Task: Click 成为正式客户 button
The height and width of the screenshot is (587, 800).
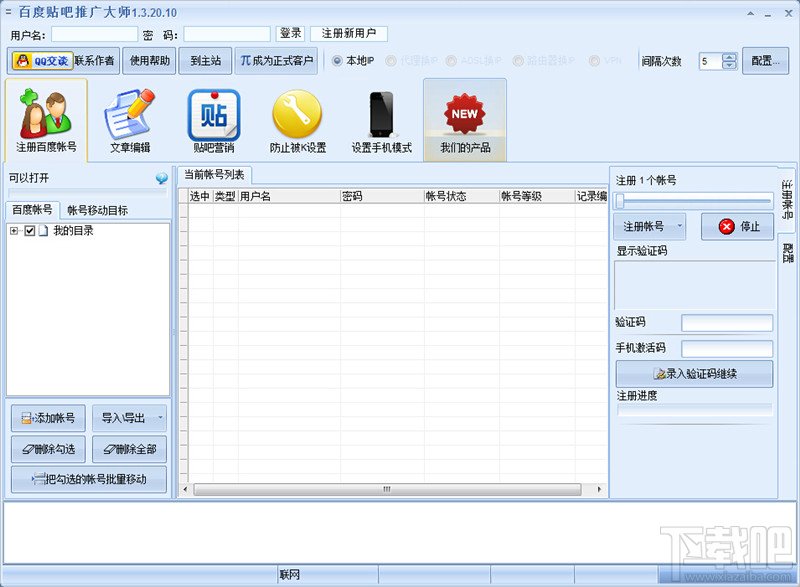Action: point(276,61)
